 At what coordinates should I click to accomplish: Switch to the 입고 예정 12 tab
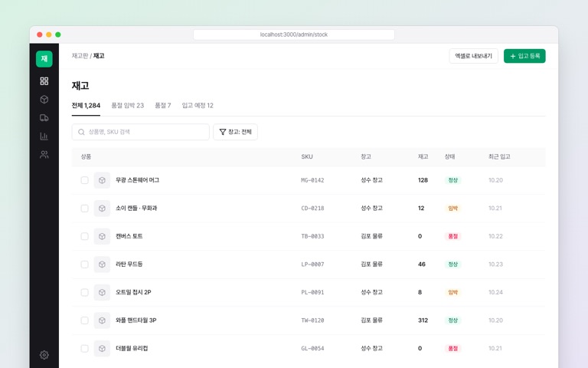click(198, 106)
